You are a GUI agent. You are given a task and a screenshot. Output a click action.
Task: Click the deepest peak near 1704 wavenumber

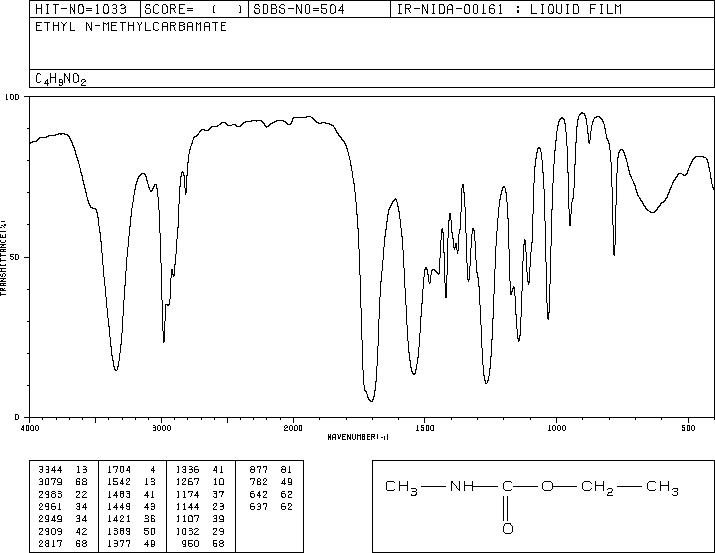click(371, 400)
